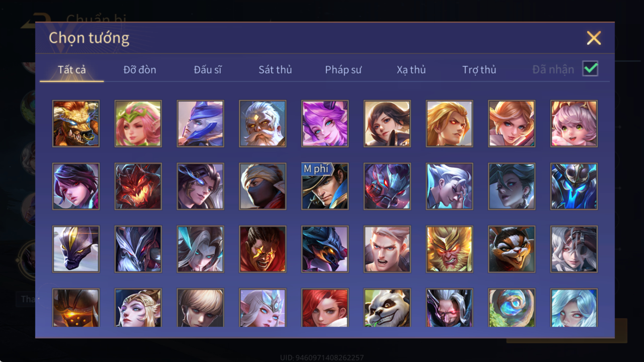Choose the raccoon-like furry hero portrait
The width and height of the screenshot is (644, 362).
click(x=512, y=249)
